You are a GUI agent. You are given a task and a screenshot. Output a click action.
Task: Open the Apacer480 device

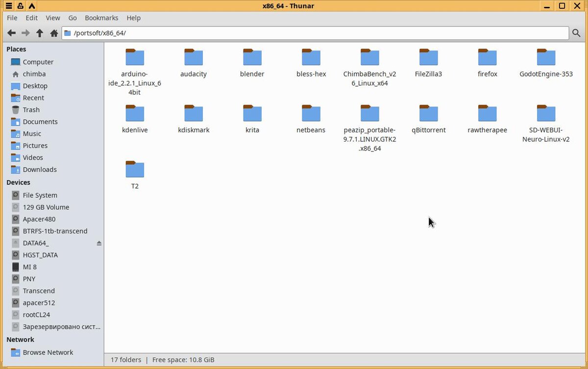[52, 219]
